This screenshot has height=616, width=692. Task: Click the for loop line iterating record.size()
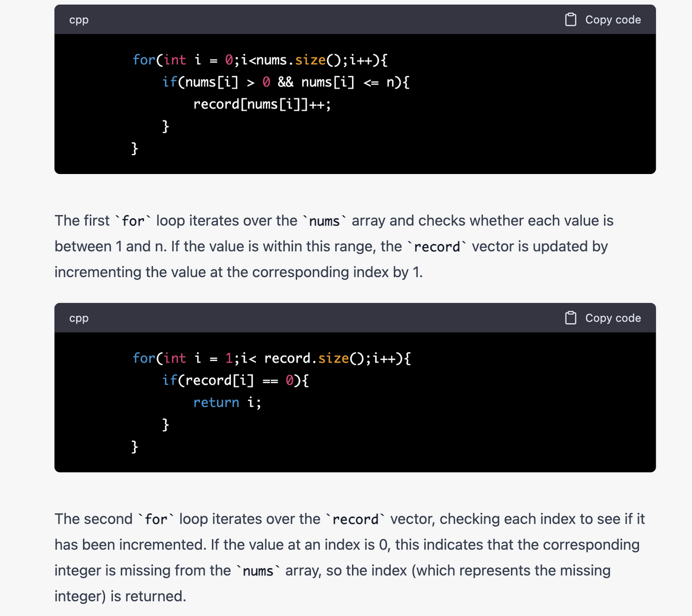pyautogui.click(x=271, y=358)
